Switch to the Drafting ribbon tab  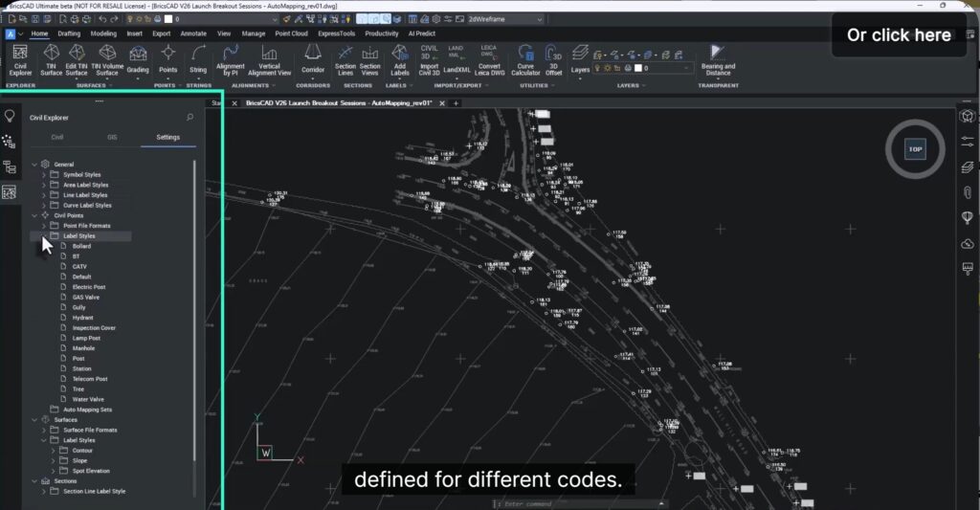pos(69,33)
